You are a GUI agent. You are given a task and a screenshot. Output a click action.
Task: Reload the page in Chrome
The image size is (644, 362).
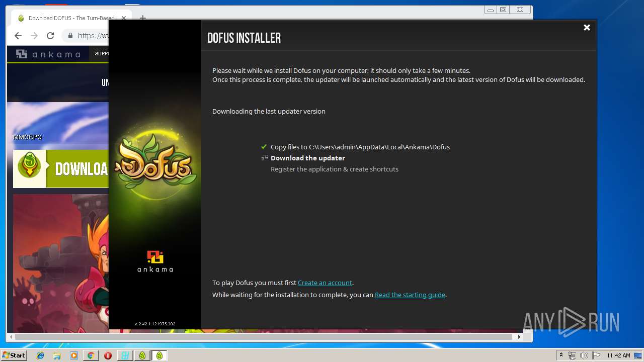[x=50, y=36]
